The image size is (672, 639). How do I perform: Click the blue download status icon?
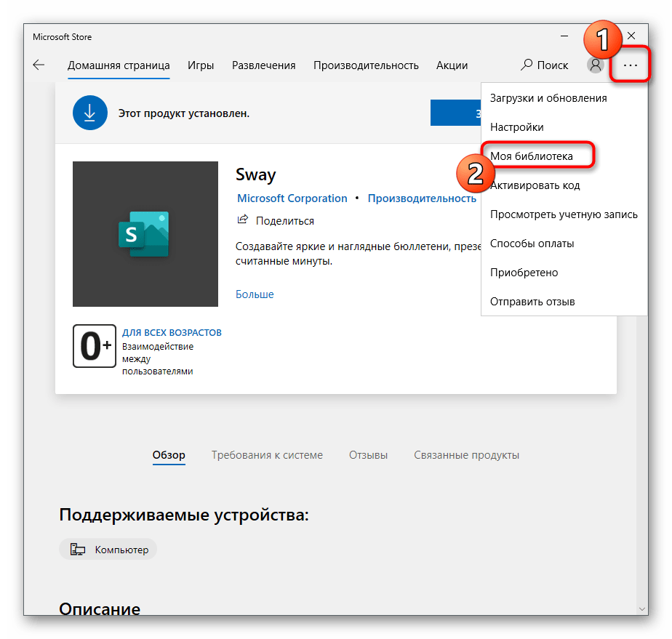coord(90,113)
